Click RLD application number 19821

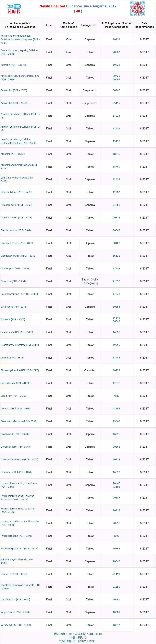[x=116, y=65]
